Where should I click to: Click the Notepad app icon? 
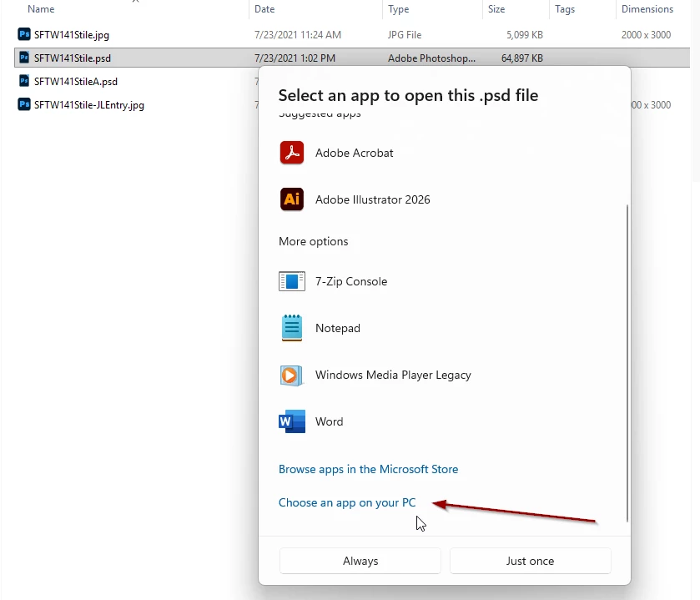pos(292,328)
